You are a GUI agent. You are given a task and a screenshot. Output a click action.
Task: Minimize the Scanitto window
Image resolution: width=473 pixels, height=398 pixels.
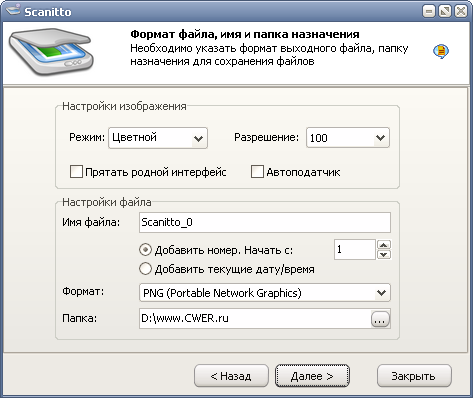click(429, 12)
